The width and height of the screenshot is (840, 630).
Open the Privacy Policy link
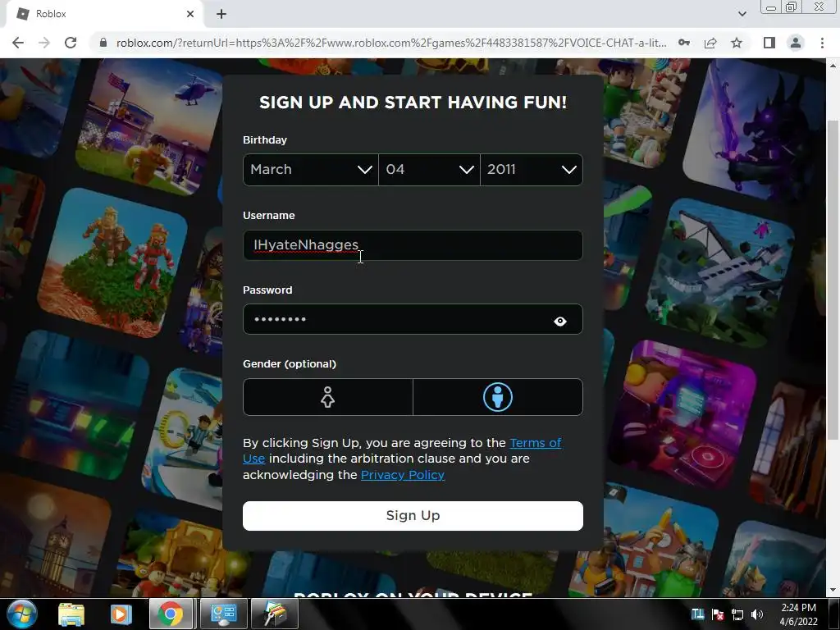tap(402, 475)
